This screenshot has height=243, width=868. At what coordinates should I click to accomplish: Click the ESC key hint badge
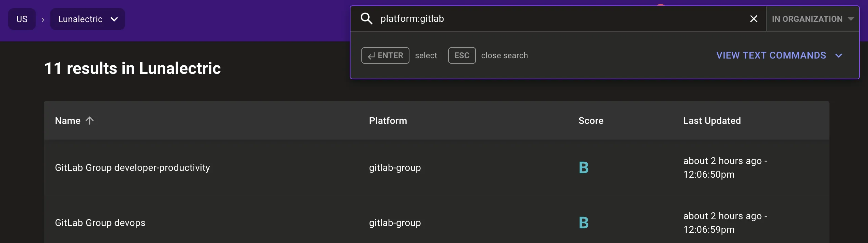pos(462,55)
